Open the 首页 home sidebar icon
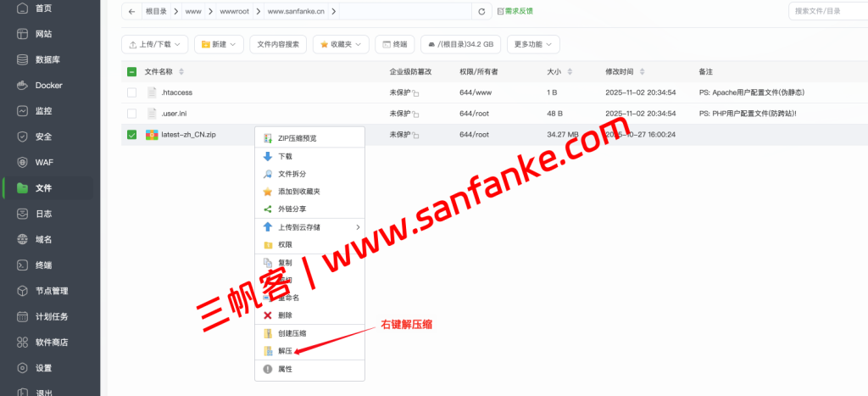This screenshot has height=396, width=868. (x=22, y=8)
